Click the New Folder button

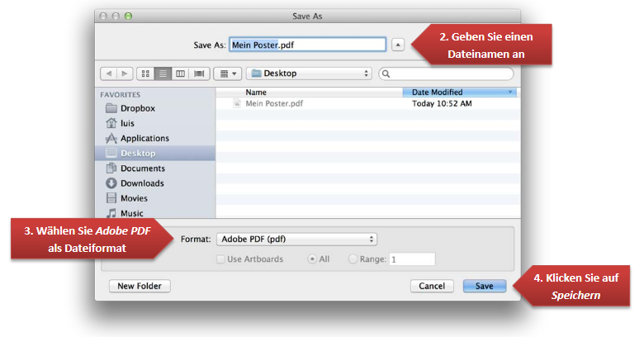[x=140, y=286]
